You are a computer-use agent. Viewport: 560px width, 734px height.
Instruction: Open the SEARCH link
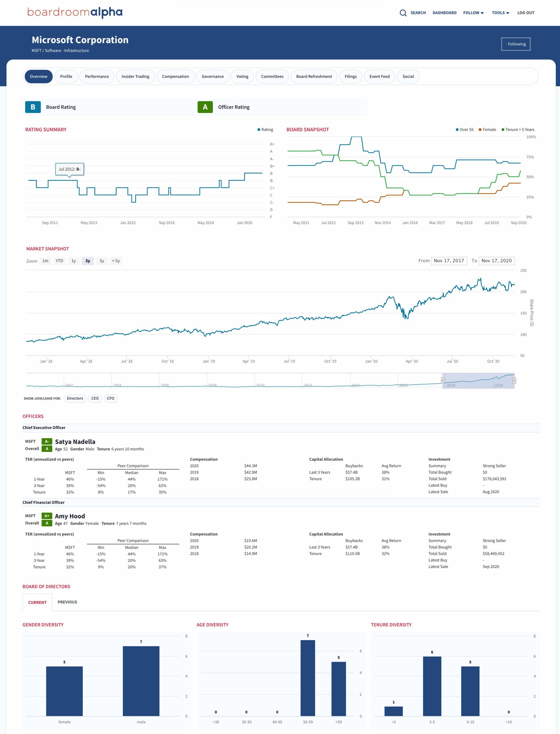point(418,13)
